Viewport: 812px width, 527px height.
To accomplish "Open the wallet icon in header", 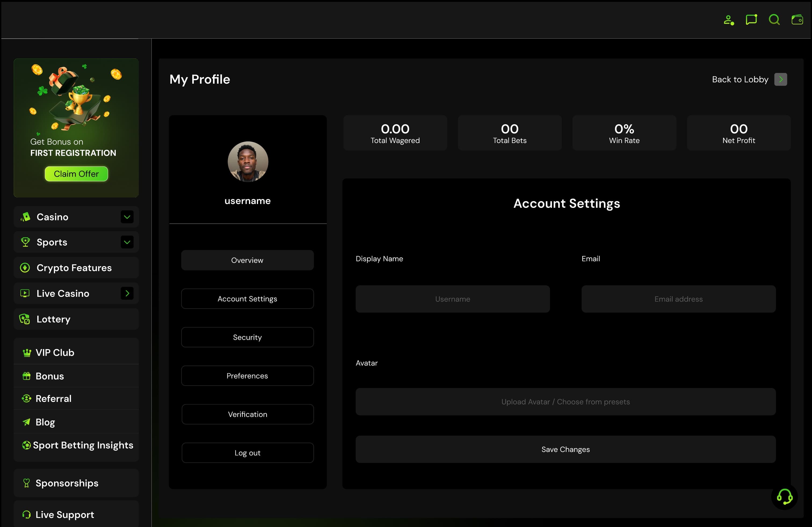I will click(797, 19).
